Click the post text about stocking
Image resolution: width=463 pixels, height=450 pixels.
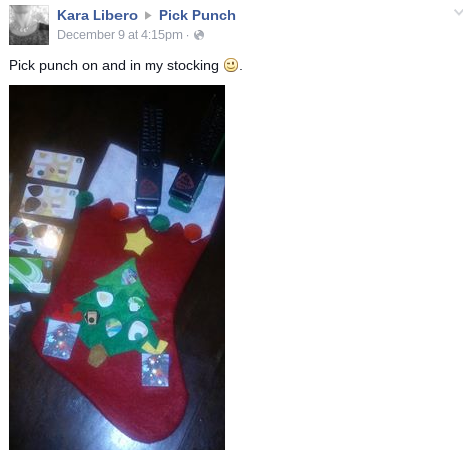point(126,65)
